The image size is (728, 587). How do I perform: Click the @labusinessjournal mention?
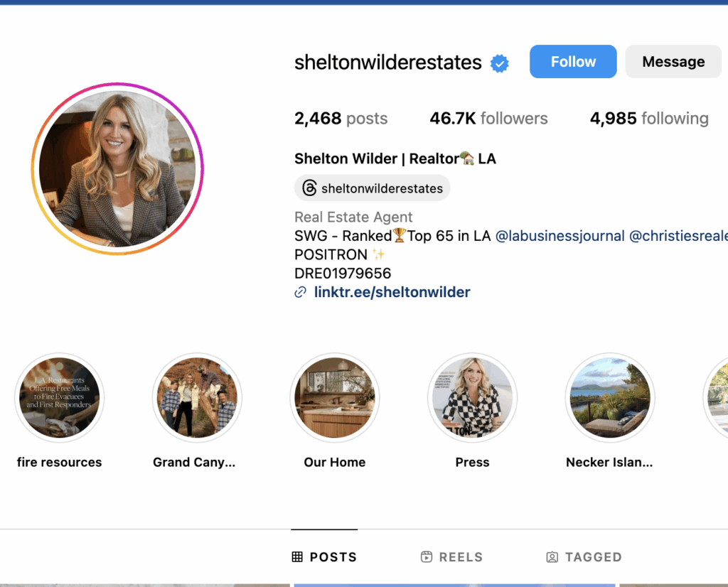[560, 236]
